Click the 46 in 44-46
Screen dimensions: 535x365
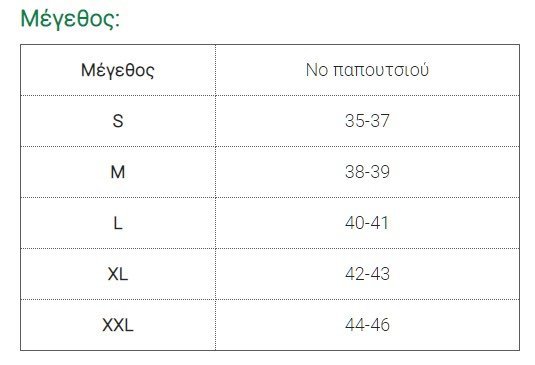point(380,325)
